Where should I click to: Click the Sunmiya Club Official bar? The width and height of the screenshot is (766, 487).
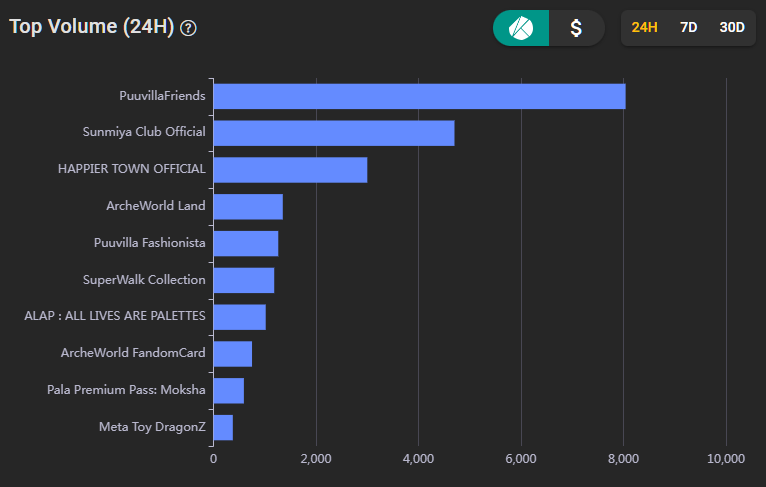coord(334,133)
